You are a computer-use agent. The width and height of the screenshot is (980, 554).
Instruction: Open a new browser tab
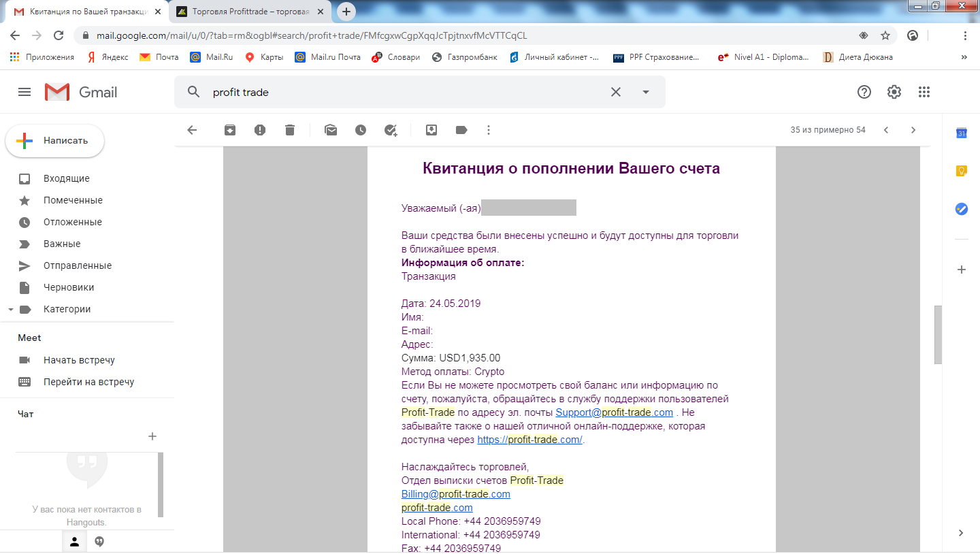(346, 12)
